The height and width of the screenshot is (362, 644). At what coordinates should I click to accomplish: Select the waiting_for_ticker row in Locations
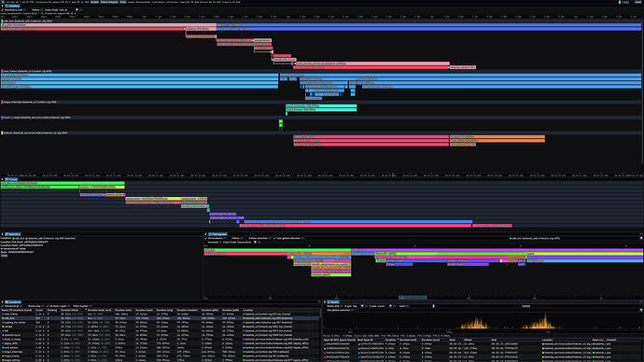click(161, 322)
